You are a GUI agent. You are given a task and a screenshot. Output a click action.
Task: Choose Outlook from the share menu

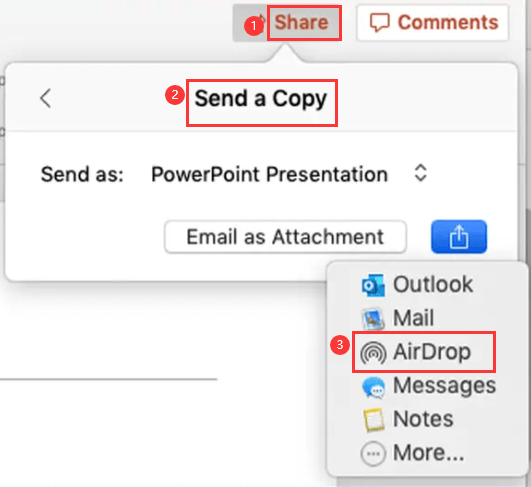point(417,284)
